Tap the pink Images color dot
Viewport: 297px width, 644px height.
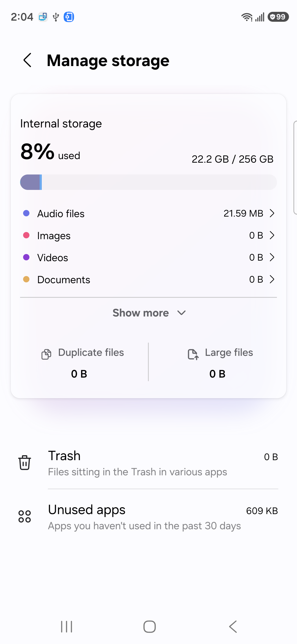click(x=26, y=235)
